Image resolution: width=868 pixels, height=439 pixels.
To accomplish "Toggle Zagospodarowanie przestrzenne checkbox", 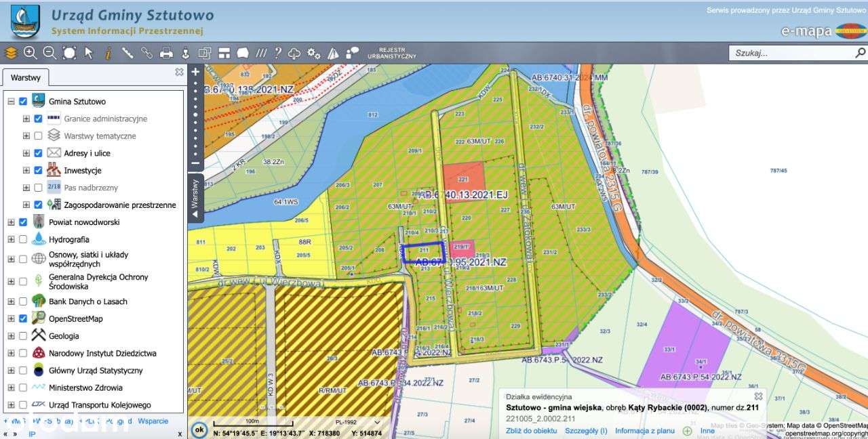I will (x=38, y=205).
